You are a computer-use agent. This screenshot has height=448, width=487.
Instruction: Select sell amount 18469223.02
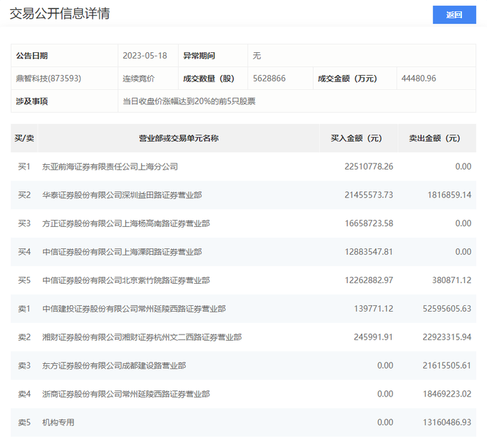point(447,394)
